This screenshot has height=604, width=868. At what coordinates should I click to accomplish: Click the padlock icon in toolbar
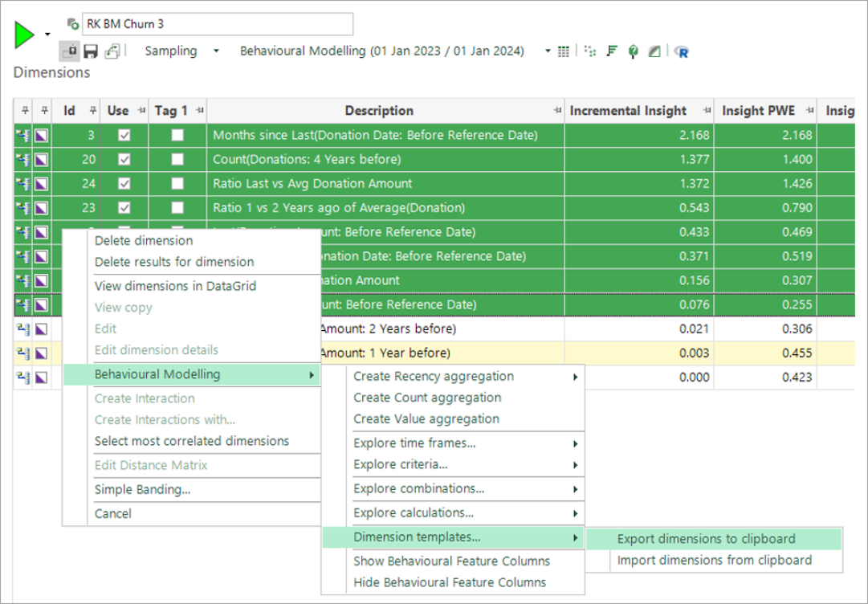(69, 51)
